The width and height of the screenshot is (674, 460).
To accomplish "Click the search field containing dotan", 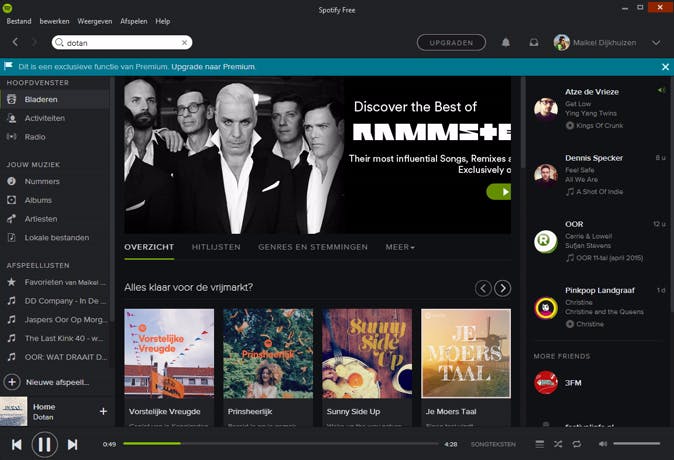I will 122,43.
